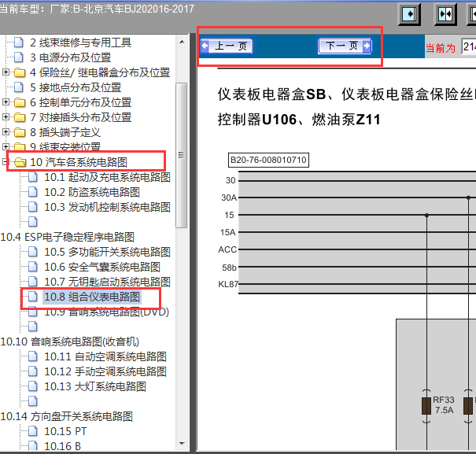
Task: Click page icon beside 10.13 大灯系统电路图
Action: click(33, 386)
